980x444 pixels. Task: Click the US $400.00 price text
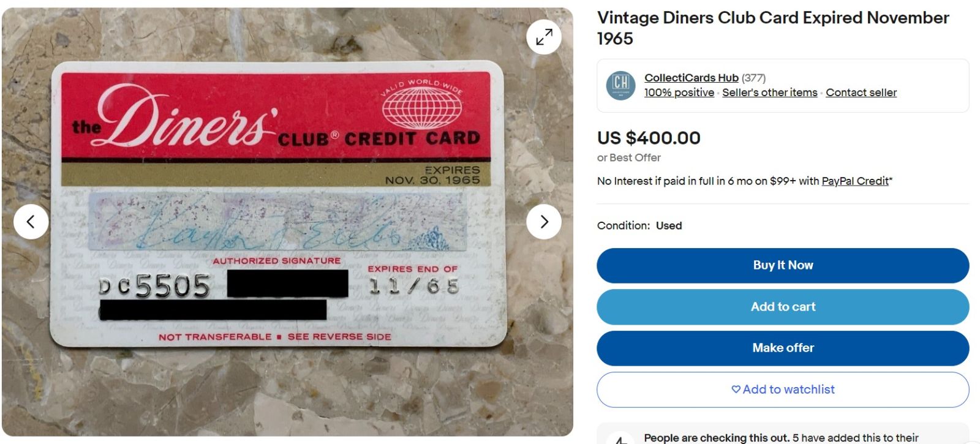(649, 138)
